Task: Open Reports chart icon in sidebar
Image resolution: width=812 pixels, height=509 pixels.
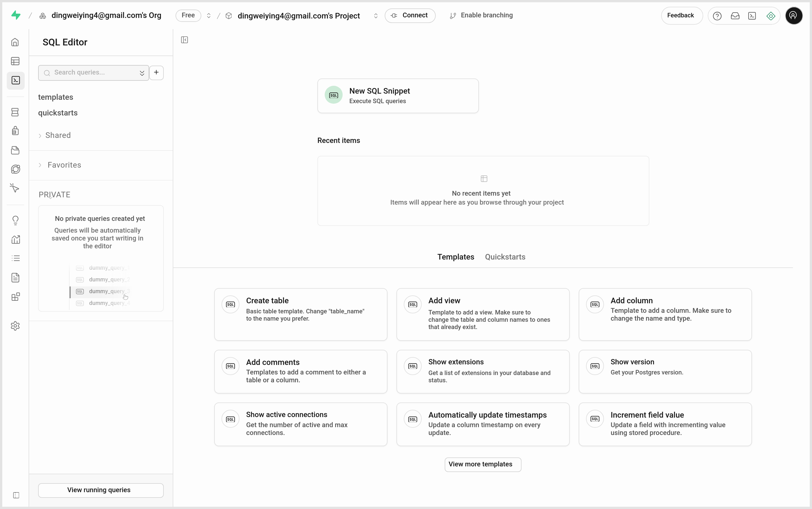Action: pos(15,239)
